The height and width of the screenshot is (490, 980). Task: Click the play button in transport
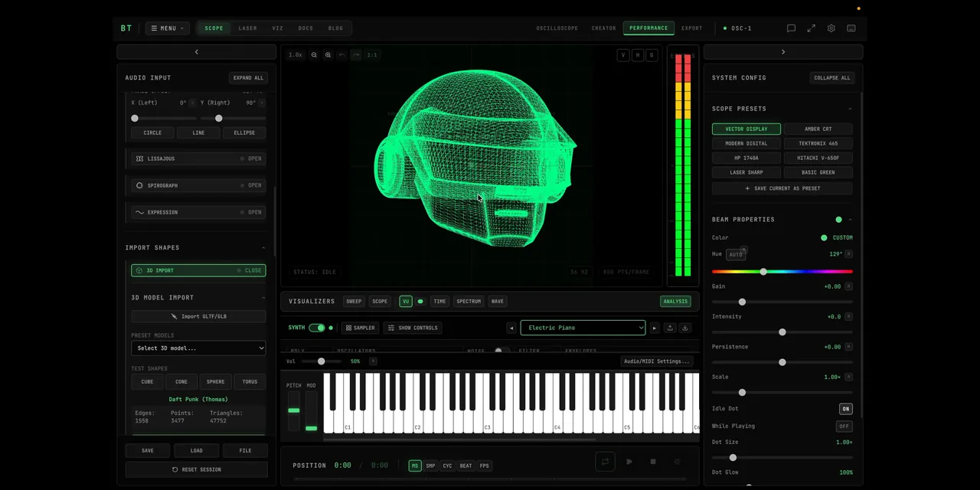[629, 462]
